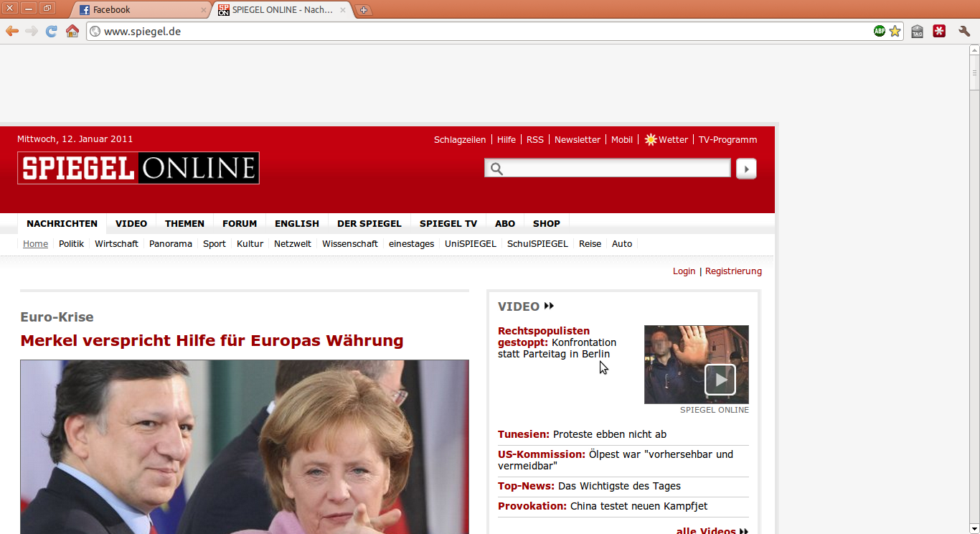Click the red asterisk extension icon
This screenshot has width=980, height=534.
[939, 31]
